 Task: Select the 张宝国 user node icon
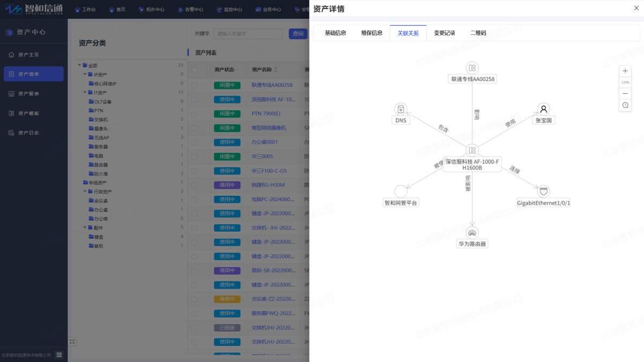[544, 109]
